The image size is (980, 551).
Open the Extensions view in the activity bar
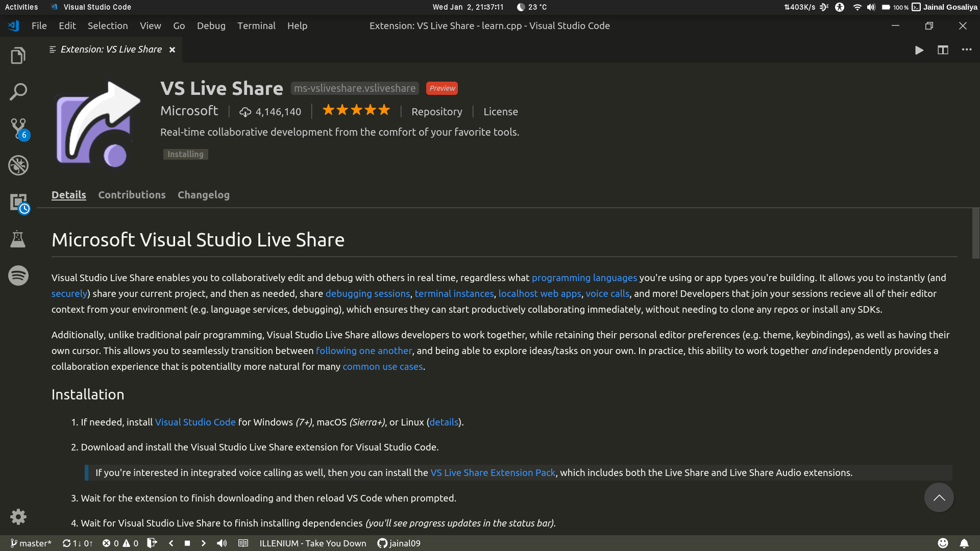(18, 203)
